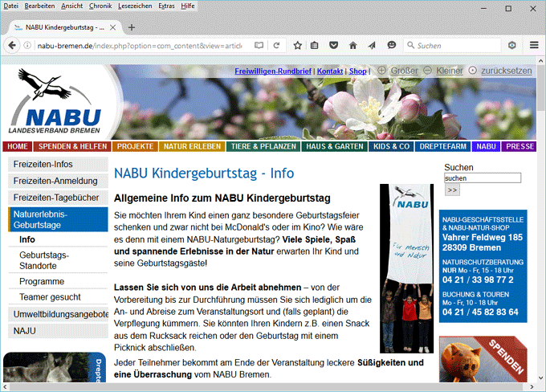Decrease font size with Kleiner minus icon
Screen dimensions: 546x392
[x=427, y=71]
